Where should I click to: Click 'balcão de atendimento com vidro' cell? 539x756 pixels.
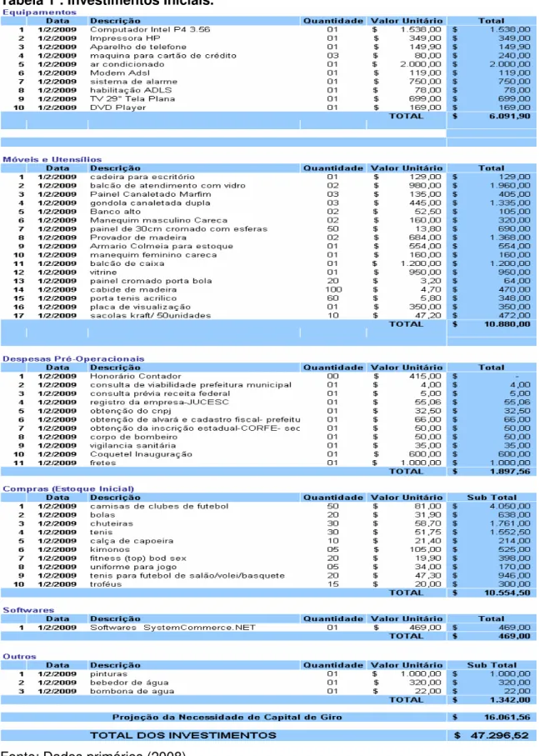point(167,186)
